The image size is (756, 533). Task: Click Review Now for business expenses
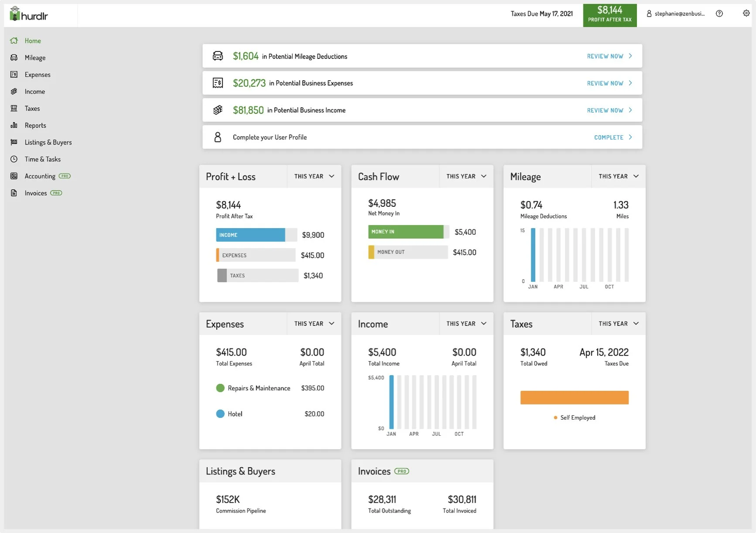(605, 83)
